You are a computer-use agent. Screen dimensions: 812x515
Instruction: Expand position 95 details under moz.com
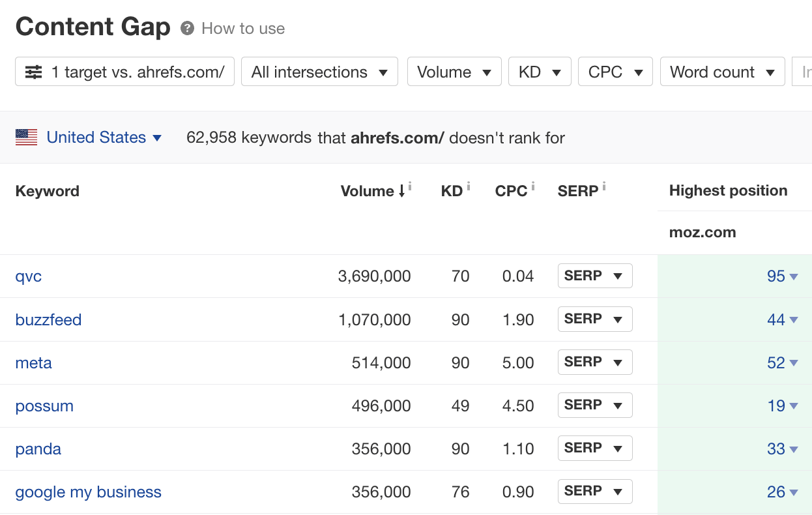tap(782, 276)
